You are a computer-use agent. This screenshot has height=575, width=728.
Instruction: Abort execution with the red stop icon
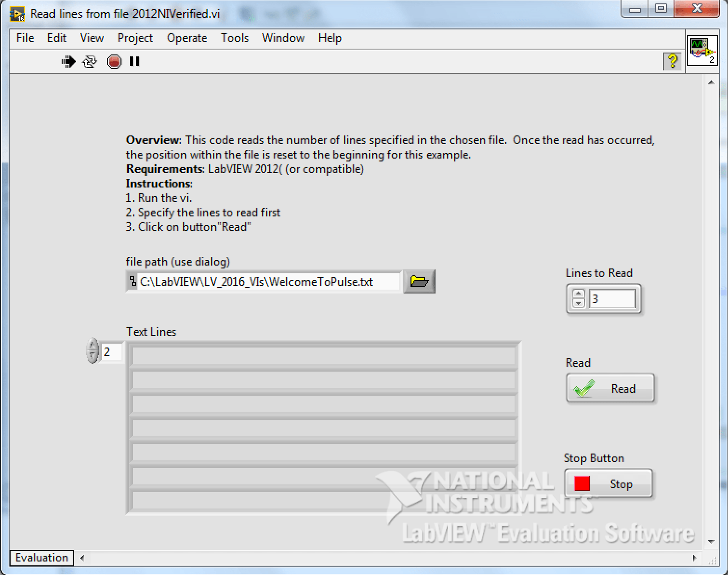click(x=114, y=61)
